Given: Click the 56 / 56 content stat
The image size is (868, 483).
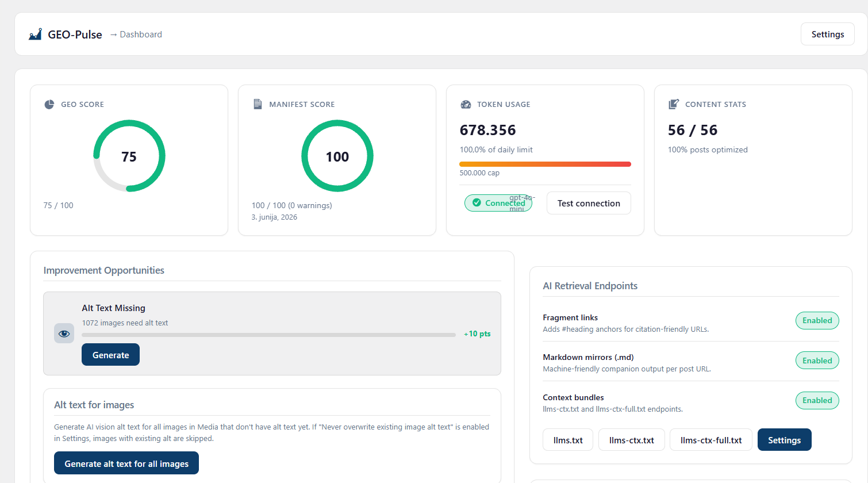Looking at the screenshot, I should click(x=693, y=130).
